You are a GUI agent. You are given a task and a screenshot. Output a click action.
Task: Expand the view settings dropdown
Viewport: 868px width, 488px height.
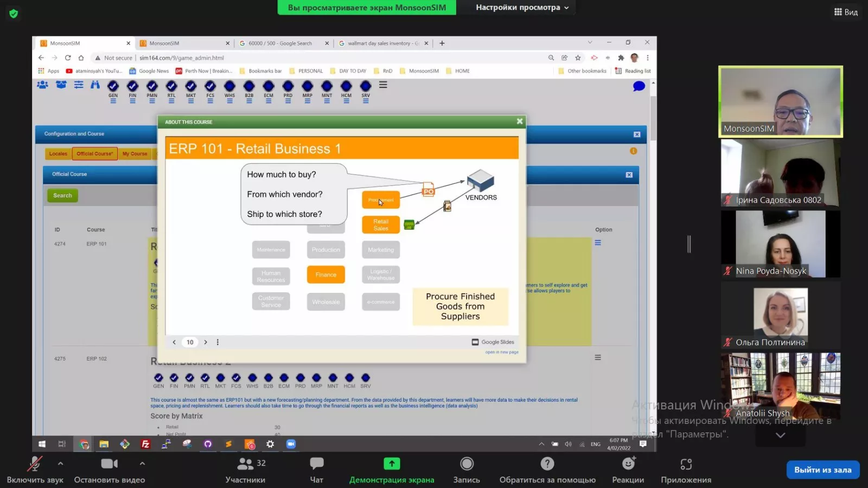click(x=522, y=8)
